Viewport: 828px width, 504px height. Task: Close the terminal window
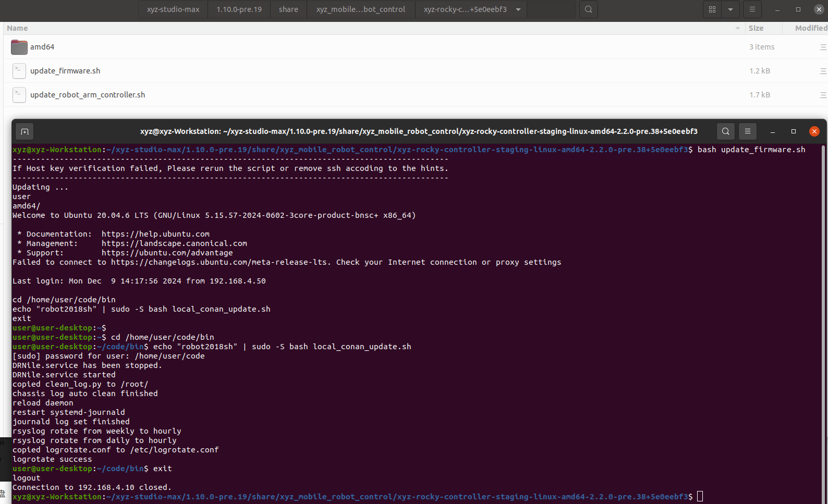click(x=814, y=131)
